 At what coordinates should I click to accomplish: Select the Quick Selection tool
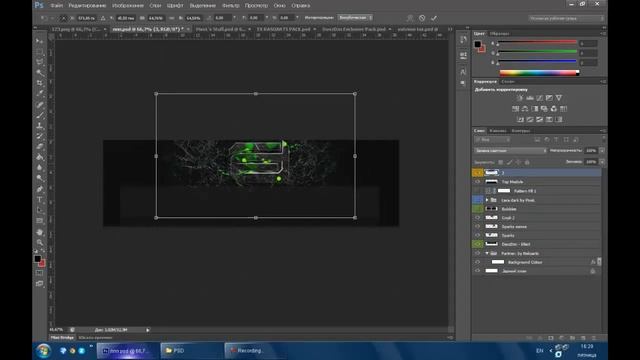click(x=40, y=73)
